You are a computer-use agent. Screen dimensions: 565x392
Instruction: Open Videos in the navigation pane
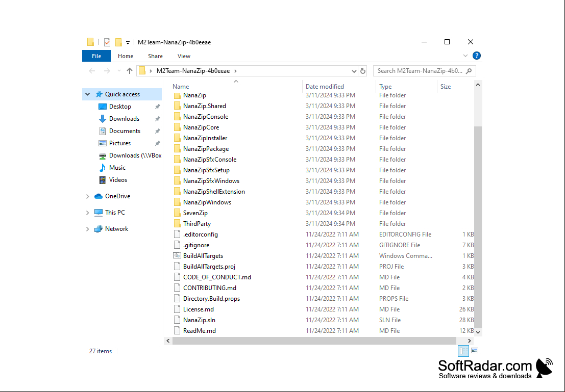tap(118, 180)
